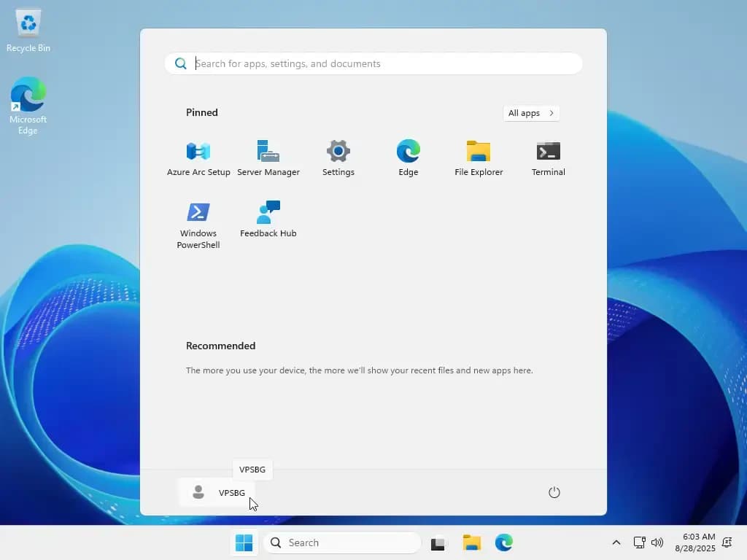Open Task View on the taskbar
Viewport: 747px width, 560px height.
438,542
